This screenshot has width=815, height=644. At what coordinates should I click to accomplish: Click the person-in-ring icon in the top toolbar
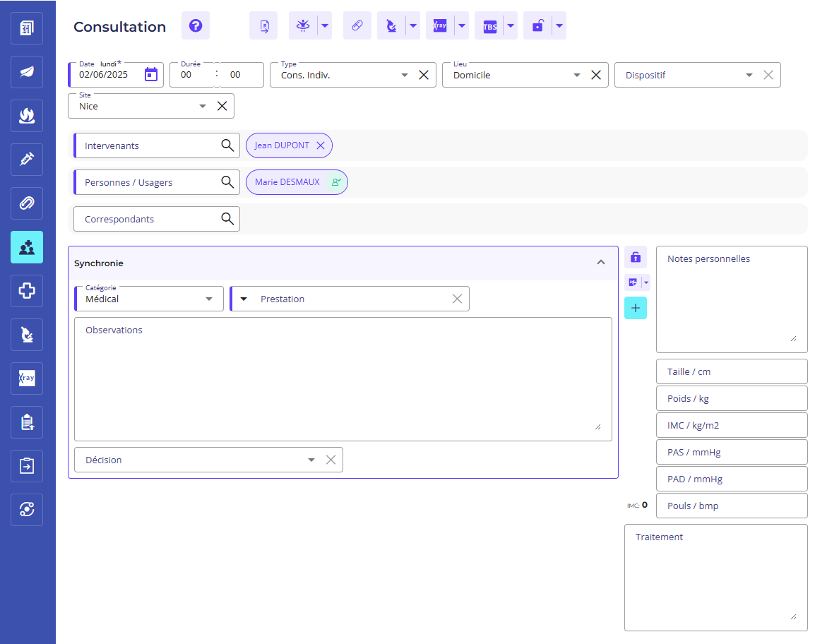pyautogui.click(x=303, y=25)
